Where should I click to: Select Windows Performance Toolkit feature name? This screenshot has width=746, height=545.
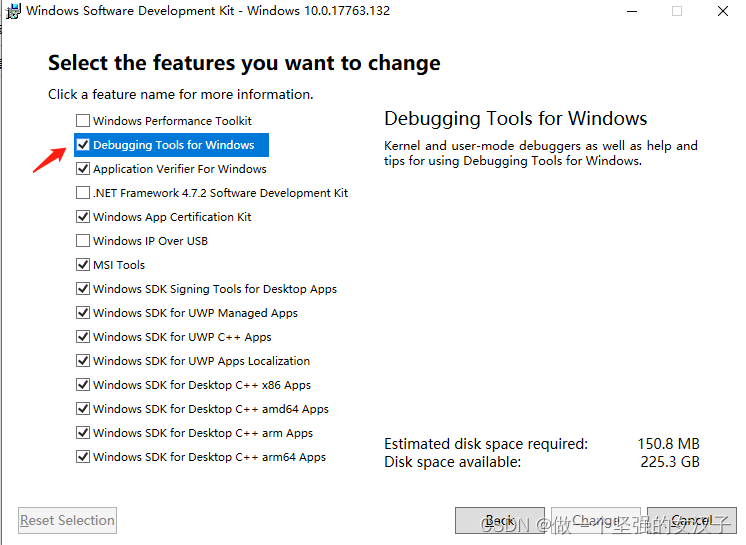[x=172, y=121]
